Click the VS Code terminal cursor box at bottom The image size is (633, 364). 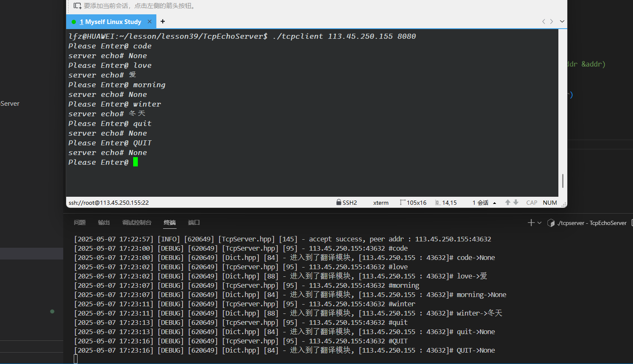[x=76, y=359]
